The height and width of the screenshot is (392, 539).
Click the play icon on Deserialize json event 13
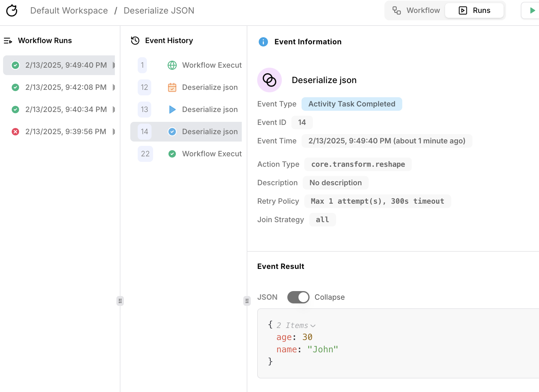pos(172,109)
